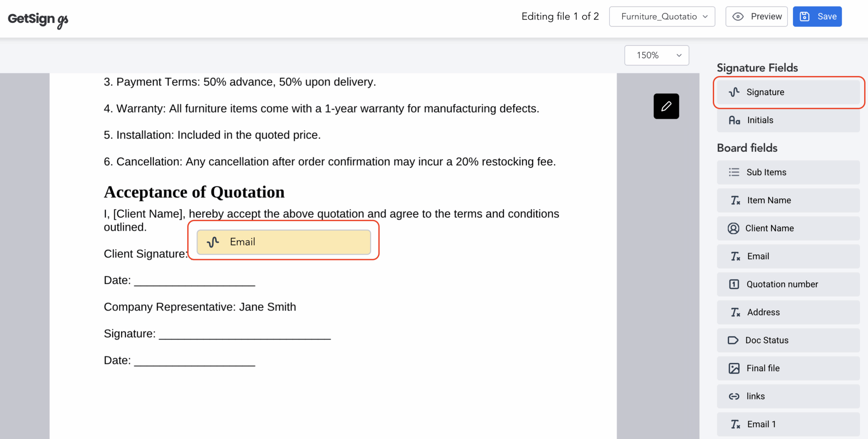Select the Email board field
This screenshot has height=439, width=868.
coord(787,256)
